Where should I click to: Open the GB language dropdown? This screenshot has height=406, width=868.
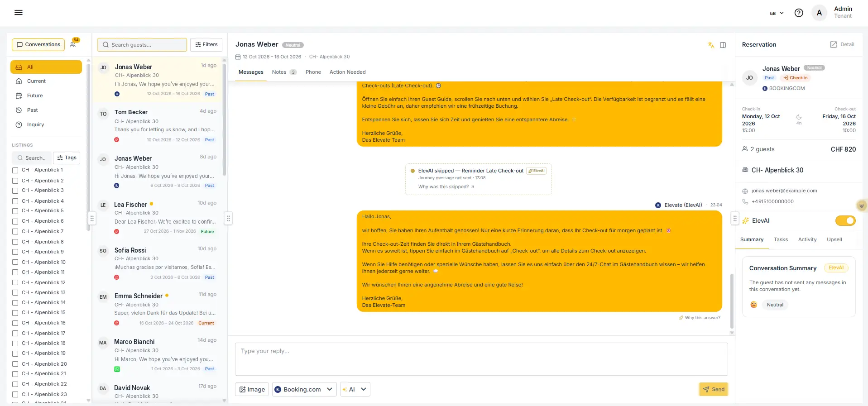777,13
